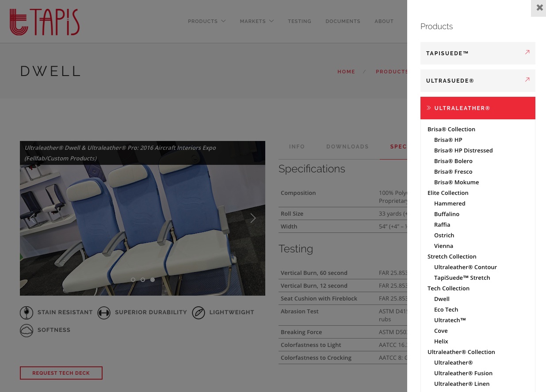Select TapiSuede Stretch product
Image resolution: width=546 pixels, height=392 pixels.
[x=462, y=278]
